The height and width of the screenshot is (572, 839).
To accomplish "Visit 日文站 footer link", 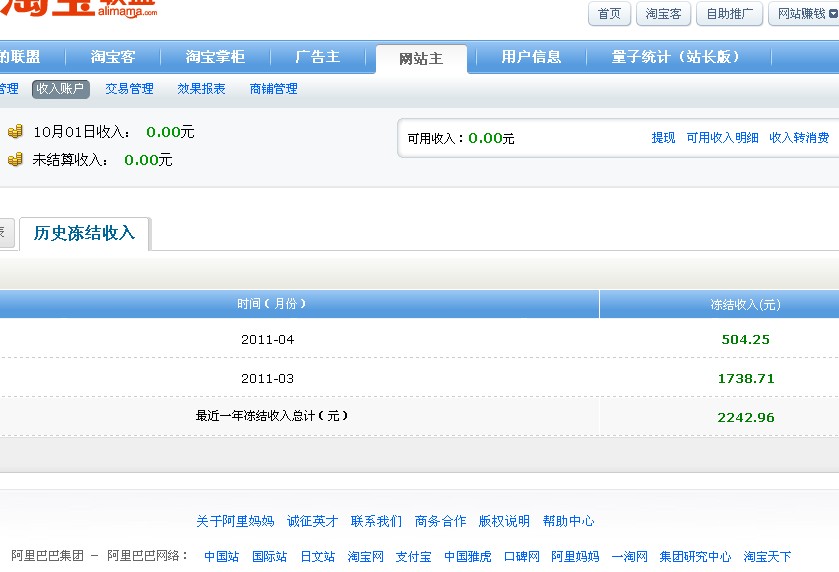I will click(x=318, y=557).
